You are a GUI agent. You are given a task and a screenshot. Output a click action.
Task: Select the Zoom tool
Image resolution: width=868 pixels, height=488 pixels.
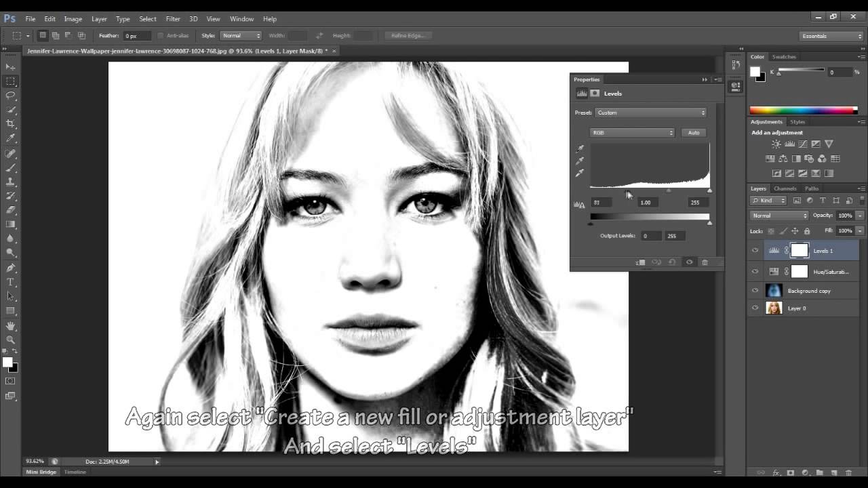point(11,340)
